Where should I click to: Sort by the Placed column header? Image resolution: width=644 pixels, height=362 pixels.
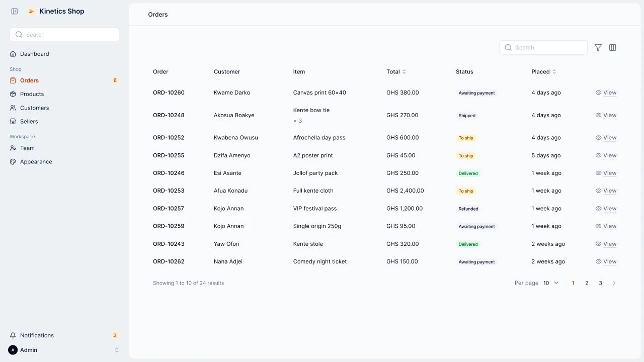pyautogui.click(x=543, y=71)
